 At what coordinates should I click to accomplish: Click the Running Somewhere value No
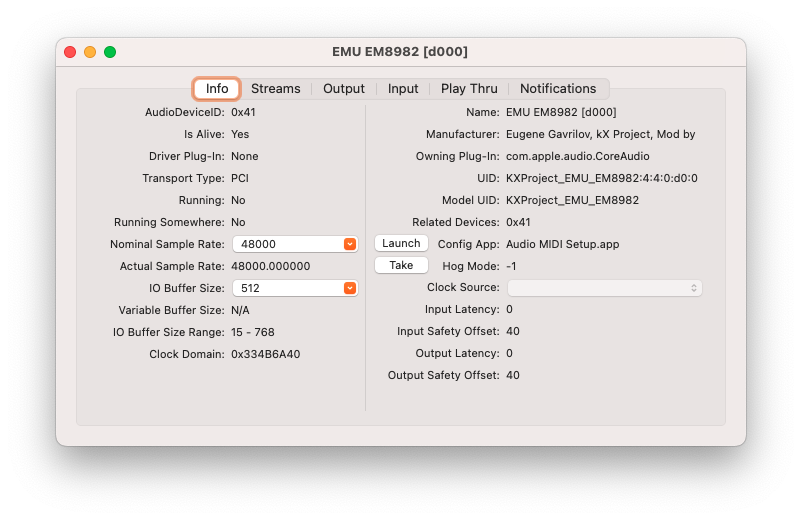click(238, 222)
